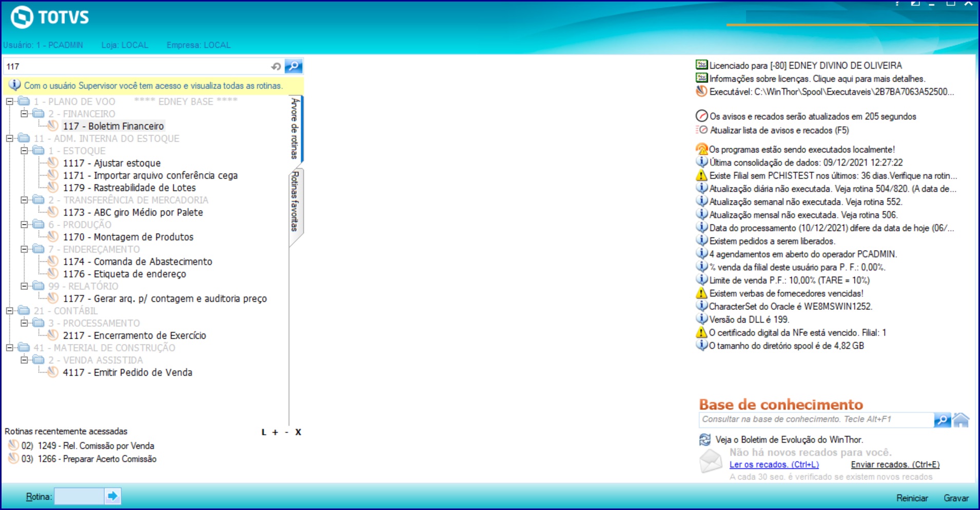The width and height of the screenshot is (980, 510).
Task: Focus the Rotina number input field
Action: (x=79, y=496)
